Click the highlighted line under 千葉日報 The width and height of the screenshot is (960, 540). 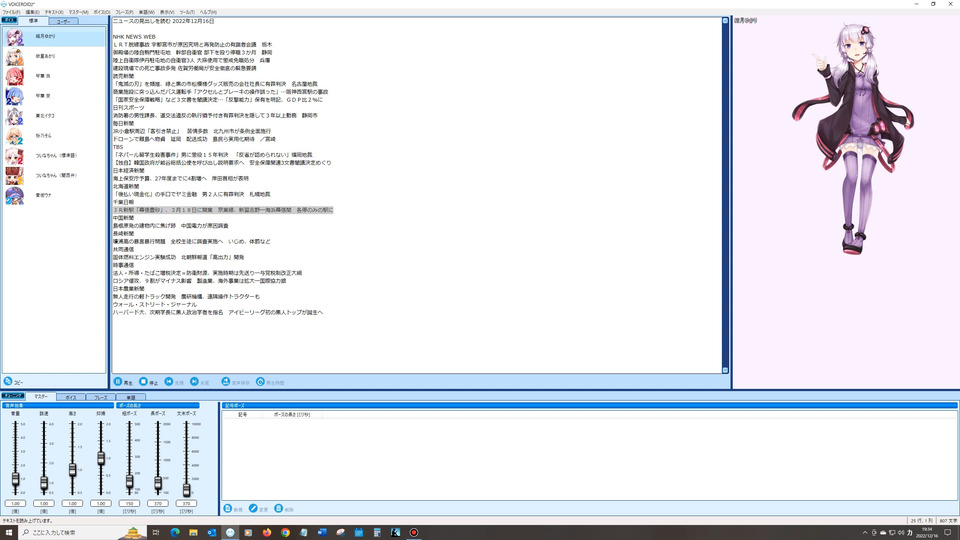tap(223, 210)
